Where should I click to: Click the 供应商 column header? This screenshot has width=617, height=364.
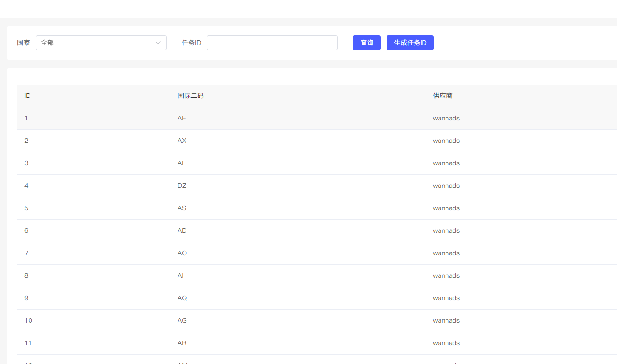(x=443, y=96)
